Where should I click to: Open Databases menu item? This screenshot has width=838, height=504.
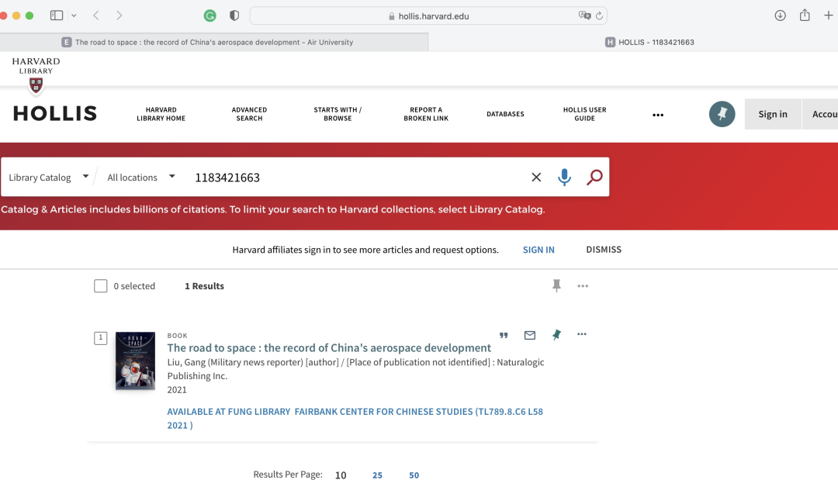(x=505, y=114)
